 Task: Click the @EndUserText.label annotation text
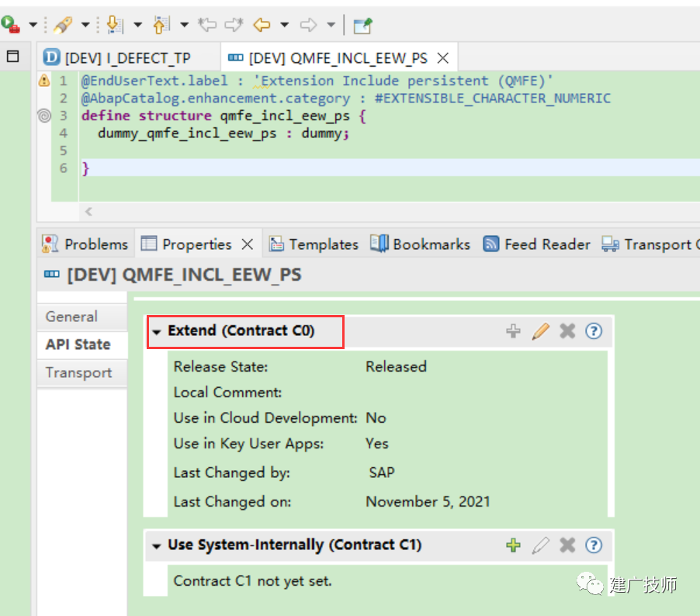pyautogui.click(x=154, y=81)
